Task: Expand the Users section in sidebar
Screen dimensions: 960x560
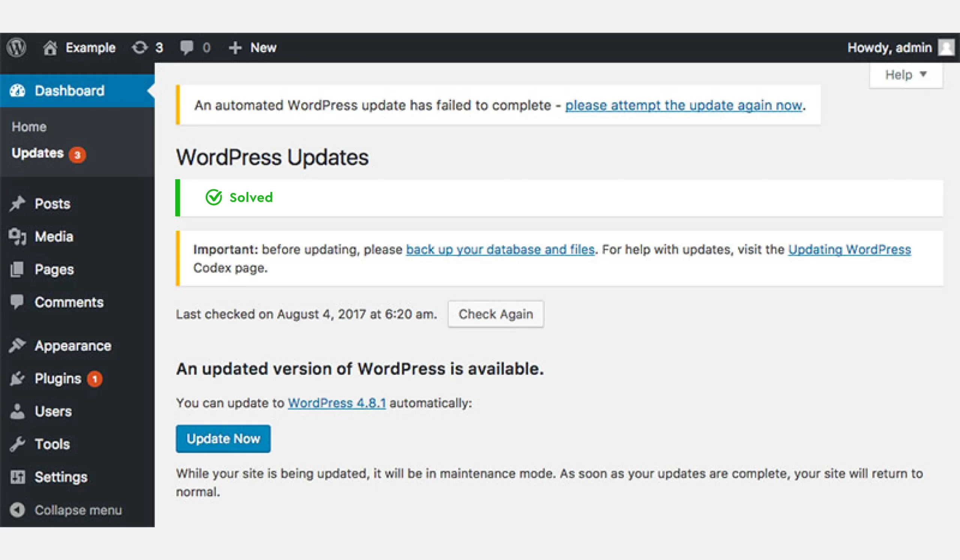Action: click(x=52, y=411)
